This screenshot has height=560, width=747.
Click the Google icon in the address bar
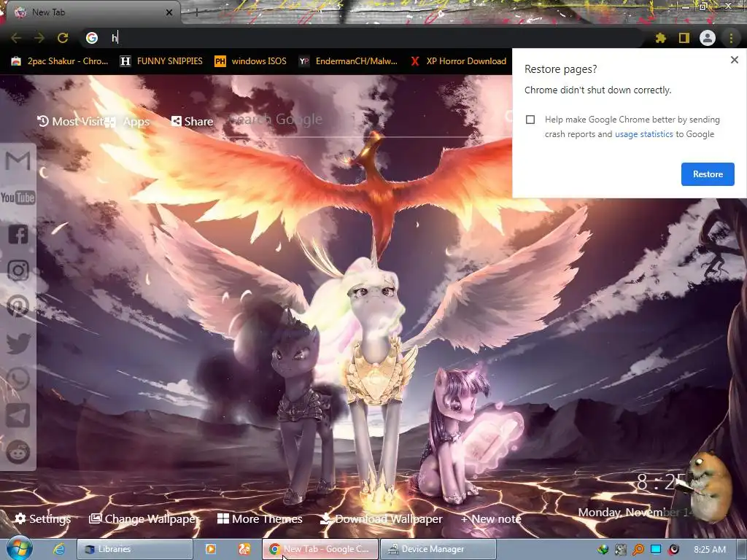tap(92, 38)
